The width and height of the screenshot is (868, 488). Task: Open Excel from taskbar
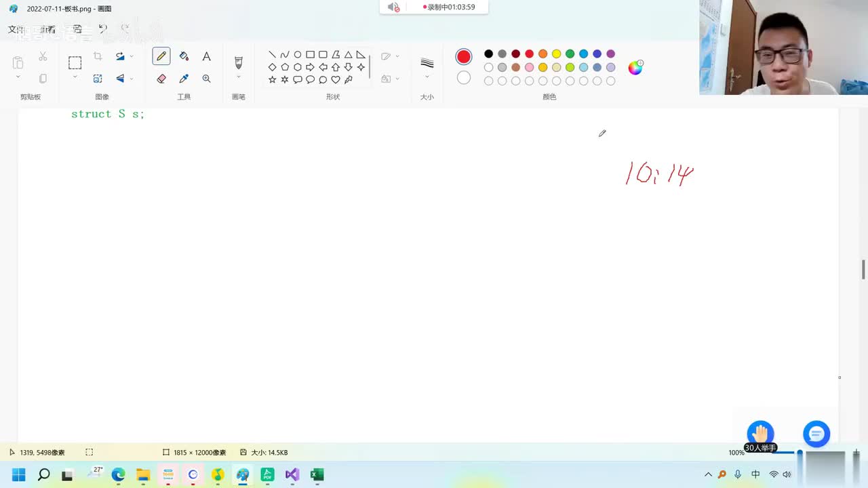tap(317, 474)
